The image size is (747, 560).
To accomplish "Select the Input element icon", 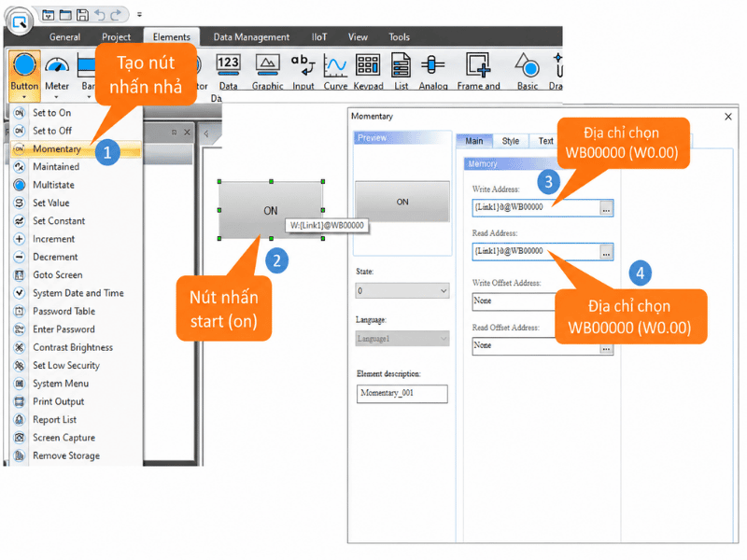I will [303, 73].
